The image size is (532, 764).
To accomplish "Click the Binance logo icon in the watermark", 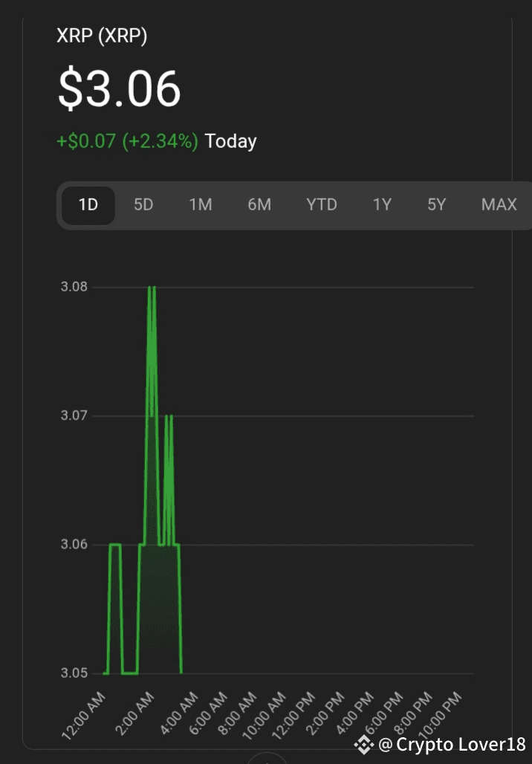I will click(x=364, y=744).
